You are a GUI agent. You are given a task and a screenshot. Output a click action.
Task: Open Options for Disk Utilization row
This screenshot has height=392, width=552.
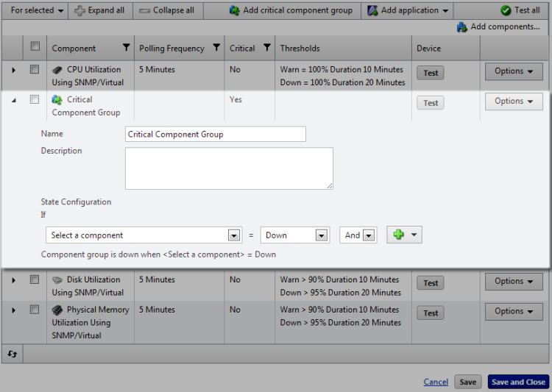point(514,282)
